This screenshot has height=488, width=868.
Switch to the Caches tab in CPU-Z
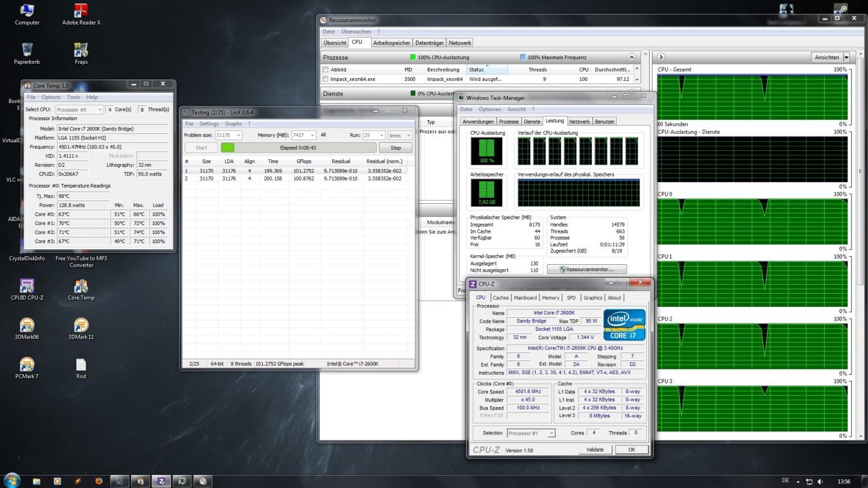click(500, 298)
